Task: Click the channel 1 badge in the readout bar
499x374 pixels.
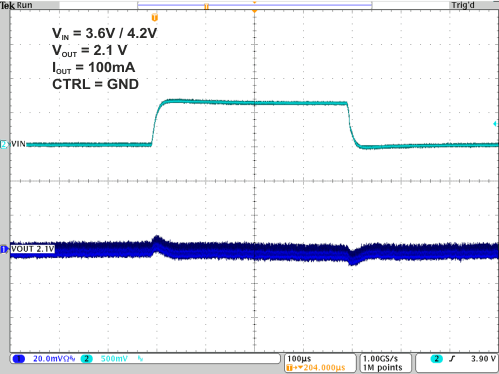Action: [18, 359]
